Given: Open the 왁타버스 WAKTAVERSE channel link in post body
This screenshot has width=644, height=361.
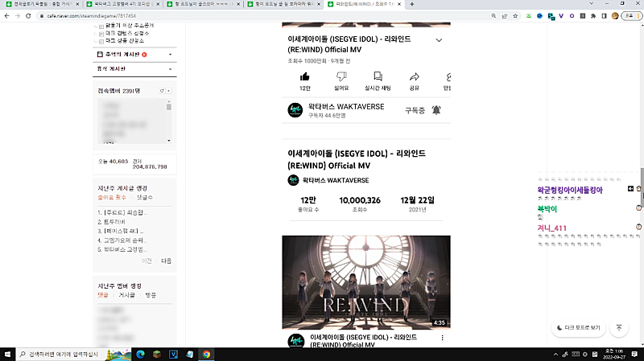Looking at the screenshot, I should [x=336, y=180].
